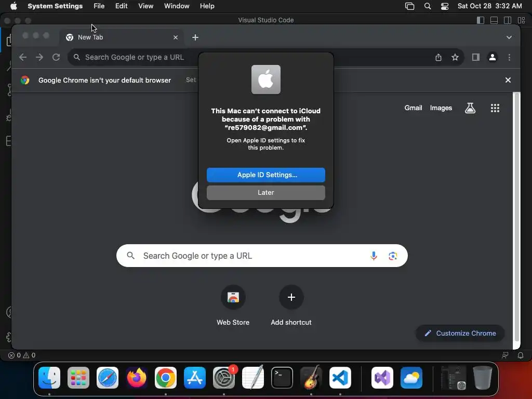This screenshot has width=532, height=399.
Task: Bookmark this tab with the star
Action: pos(455,57)
